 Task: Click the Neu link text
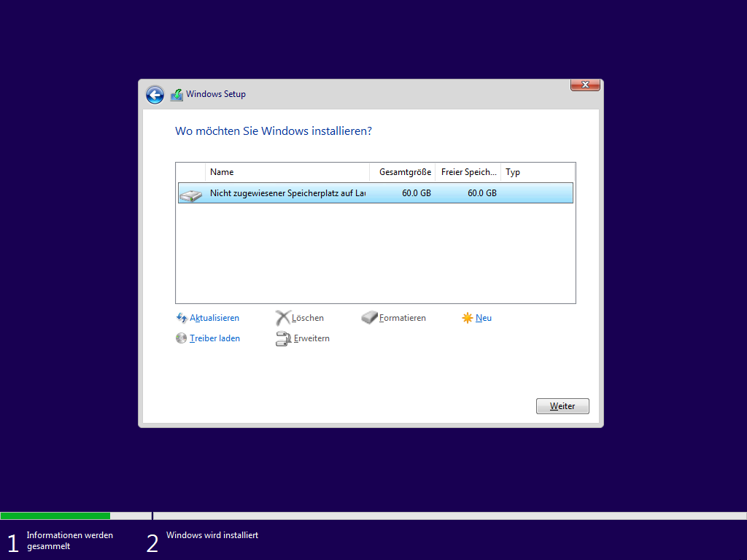[484, 318]
